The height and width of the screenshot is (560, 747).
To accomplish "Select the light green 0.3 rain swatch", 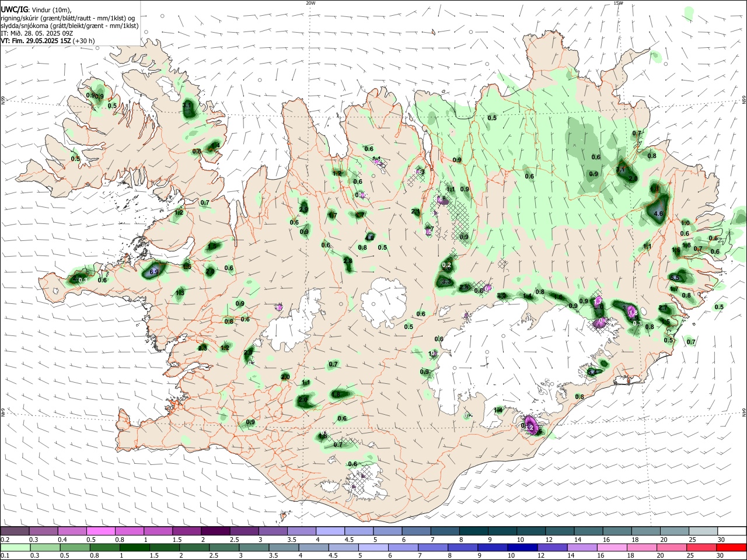I will [44, 547].
